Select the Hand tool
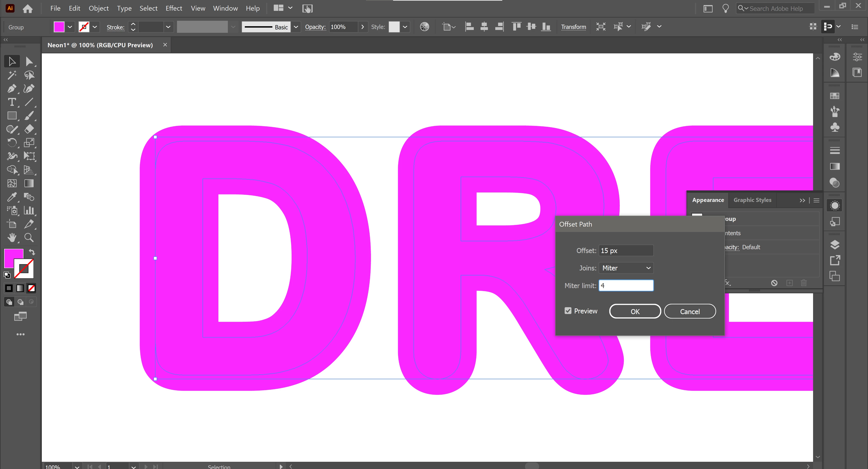Viewport: 868px width, 469px height. [x=12, y=238]
